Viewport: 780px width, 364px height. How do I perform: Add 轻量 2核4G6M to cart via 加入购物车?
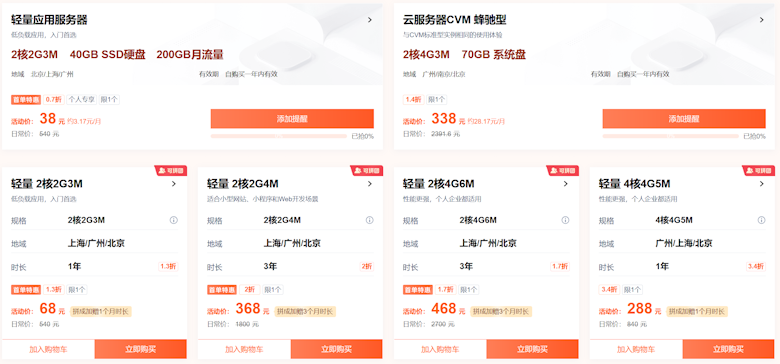[x=440, y=350]
